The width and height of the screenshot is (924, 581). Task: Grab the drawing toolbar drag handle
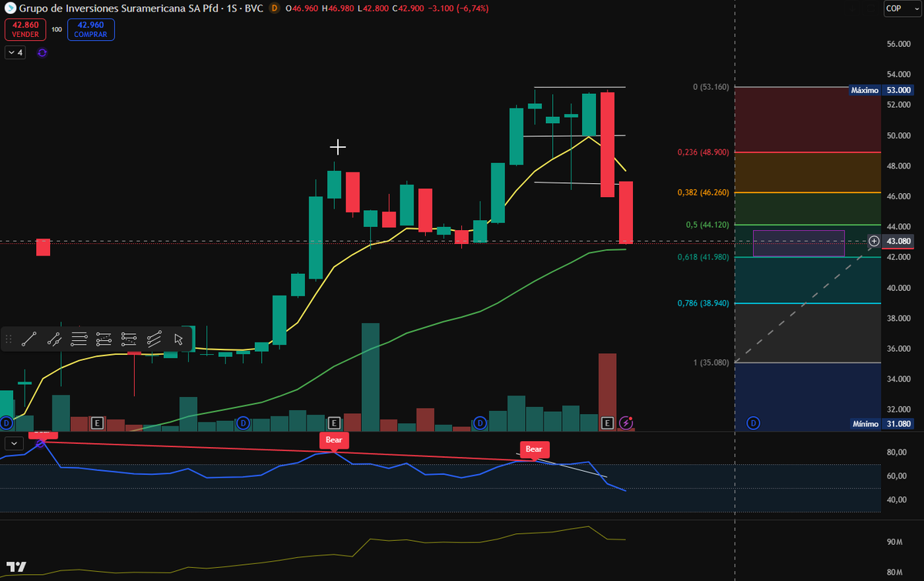tap(9, 338)
